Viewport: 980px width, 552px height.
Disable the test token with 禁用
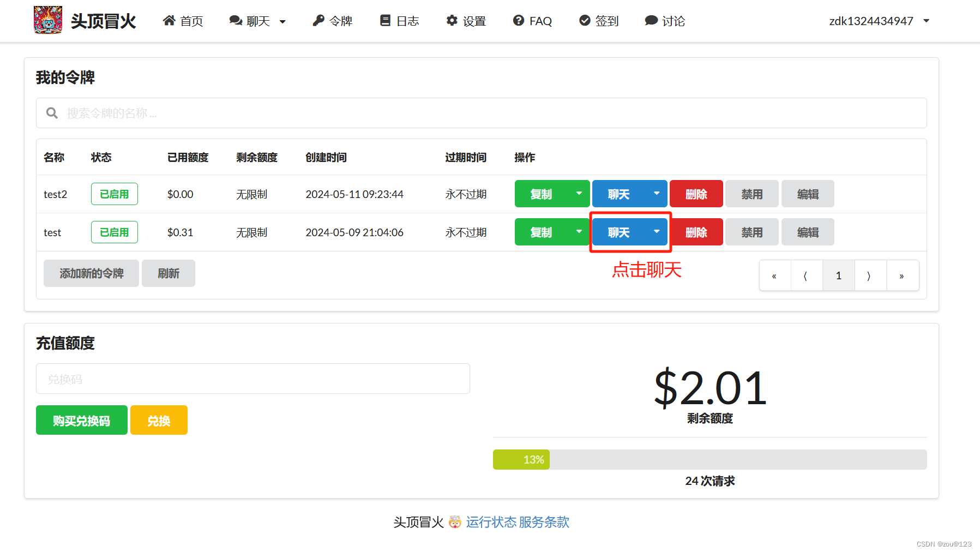(752, 232)
